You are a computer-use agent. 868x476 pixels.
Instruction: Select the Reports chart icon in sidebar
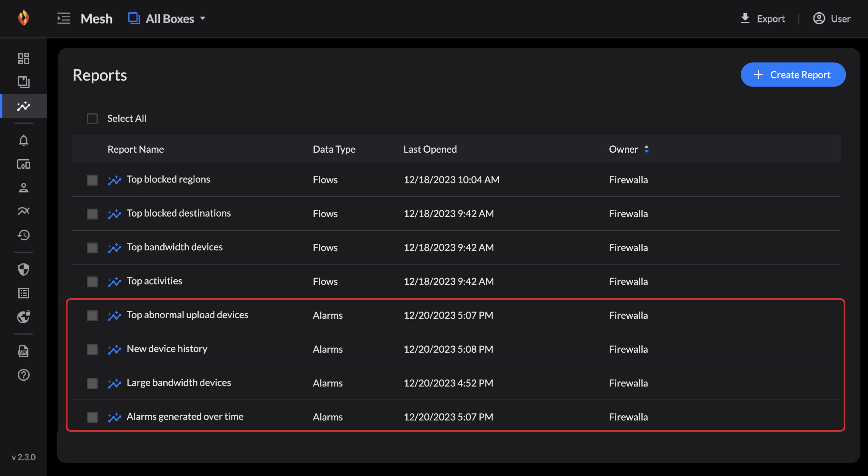tap(24, 106)
